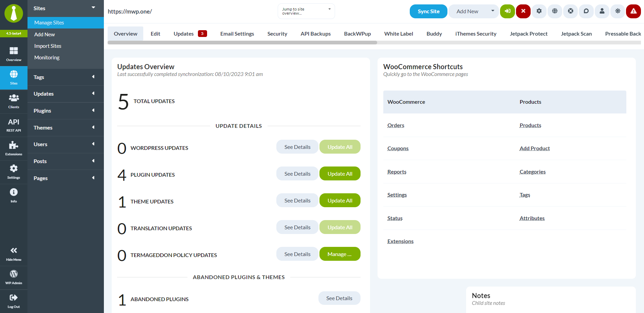
Task: Open product Categories link
Action: point(533,172)
